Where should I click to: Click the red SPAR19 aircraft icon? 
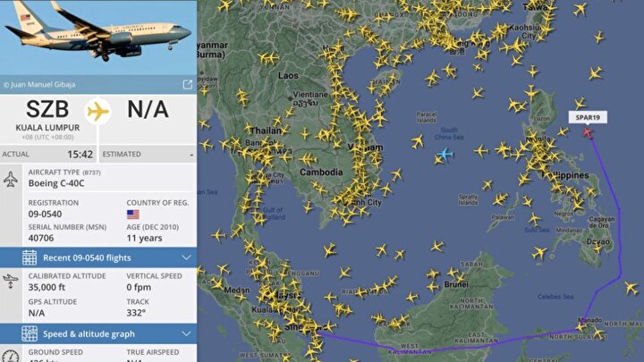[588, 132]
